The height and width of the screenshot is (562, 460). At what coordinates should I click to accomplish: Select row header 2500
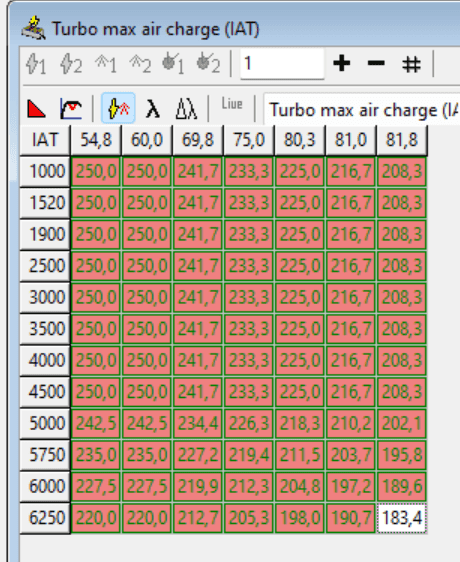45,266
